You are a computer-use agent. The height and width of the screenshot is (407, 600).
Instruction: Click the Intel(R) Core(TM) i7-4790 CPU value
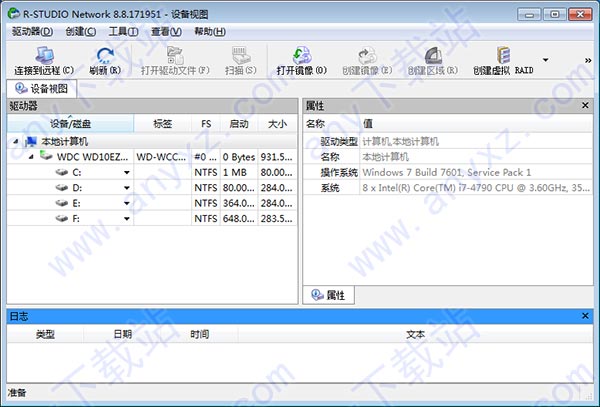click(x=476, y=188)
